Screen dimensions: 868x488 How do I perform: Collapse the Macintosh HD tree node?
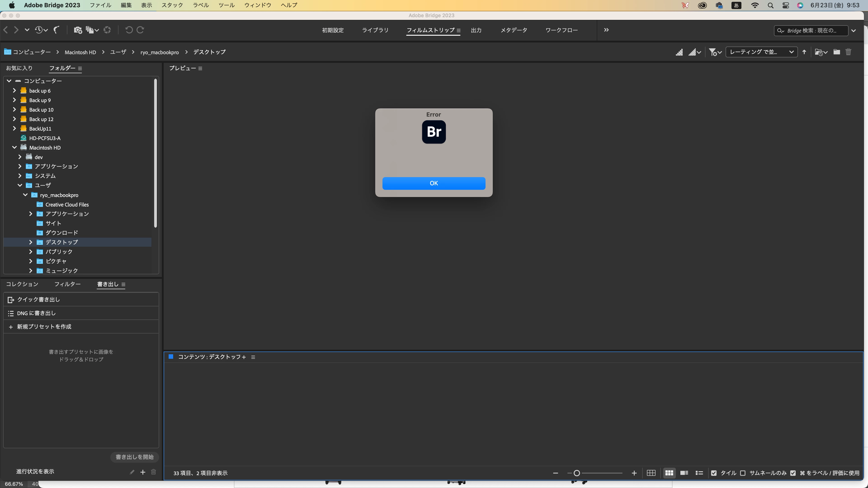tap(14, 148)
